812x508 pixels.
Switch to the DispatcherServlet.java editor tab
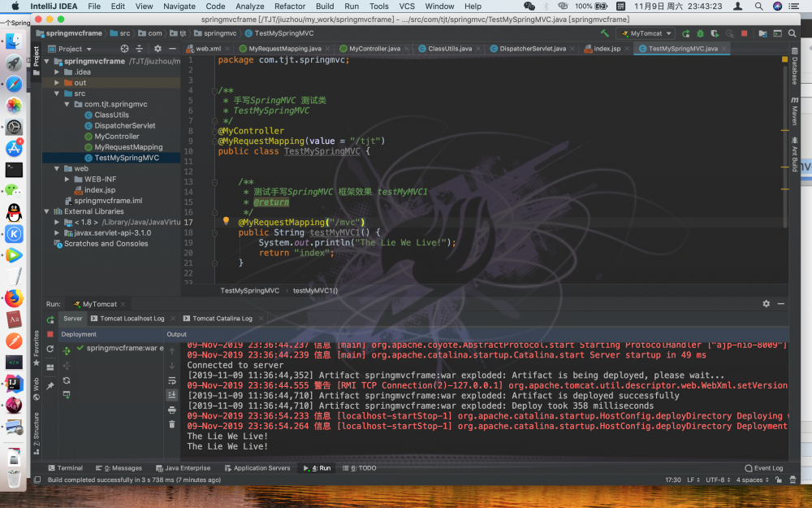pyautogui.click(x=532, y=49)
